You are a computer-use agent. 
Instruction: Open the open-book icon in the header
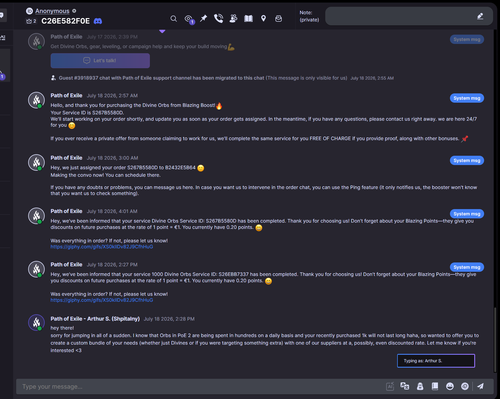coord(248,18)
